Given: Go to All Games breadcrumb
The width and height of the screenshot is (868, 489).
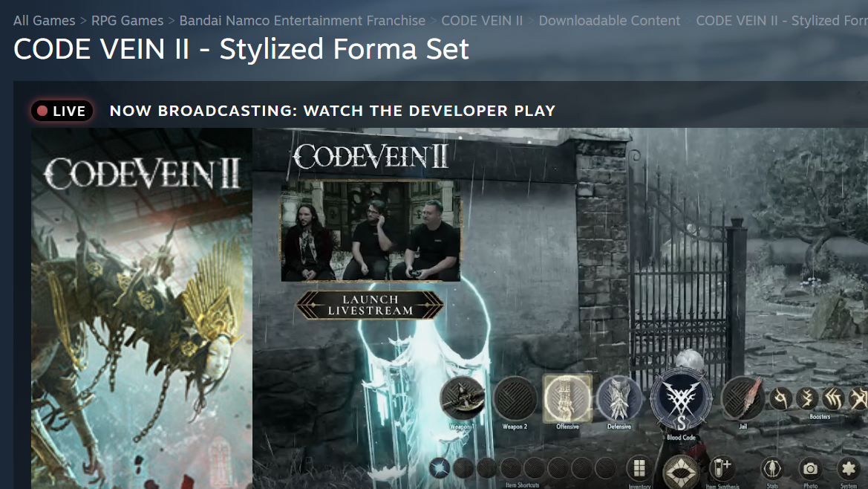Looking at the screenshot, I should coord(44,21).
